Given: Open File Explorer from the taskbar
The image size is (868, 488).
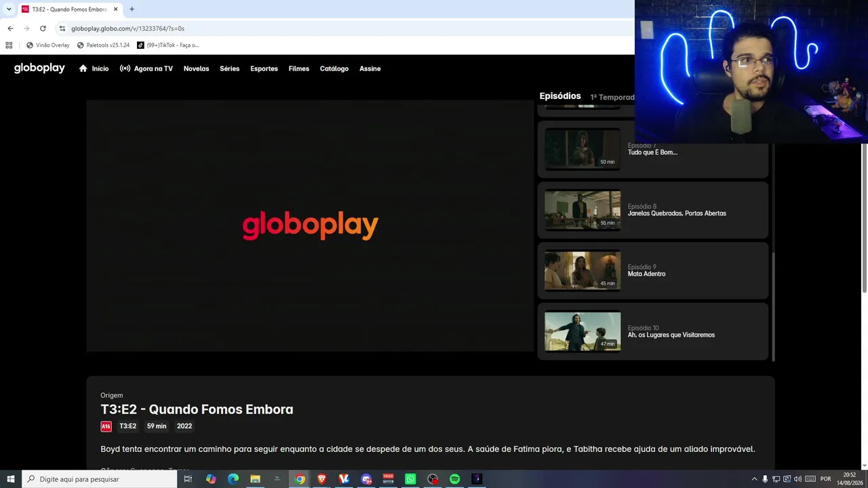Looking at the screenshot, I should pos(255,479).
